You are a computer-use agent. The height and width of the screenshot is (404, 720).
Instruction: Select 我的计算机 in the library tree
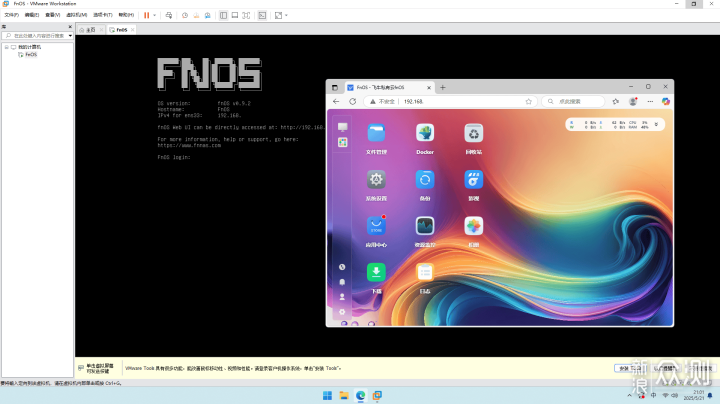coord(29,47)
